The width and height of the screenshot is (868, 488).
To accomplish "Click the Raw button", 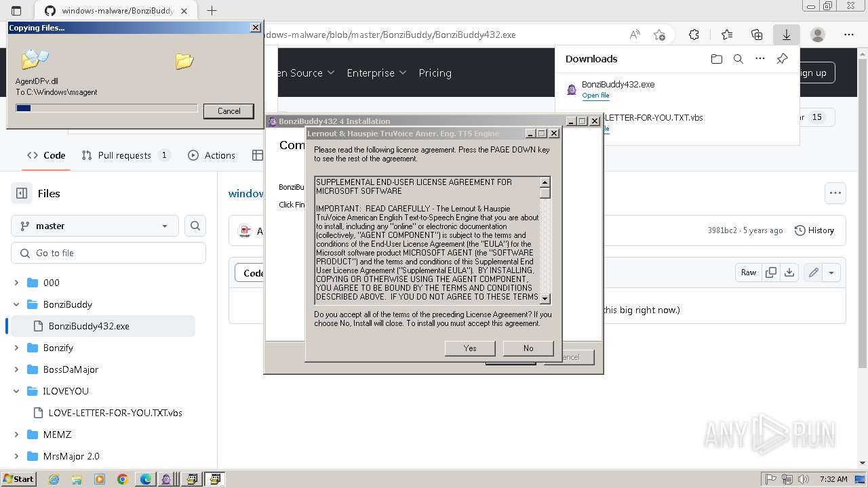I will click(749, 272).
